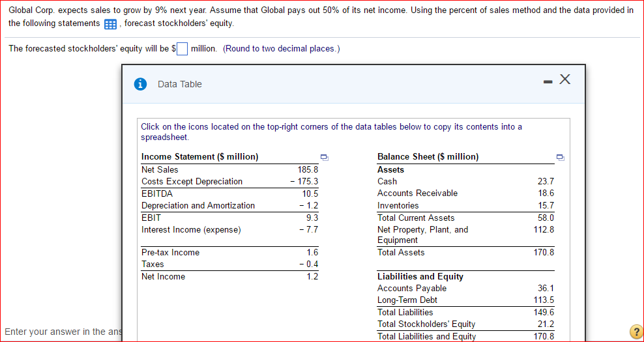The image size is (644, 342).
Task: Click the Income Statement ($ million) heading
Action: 199,156
